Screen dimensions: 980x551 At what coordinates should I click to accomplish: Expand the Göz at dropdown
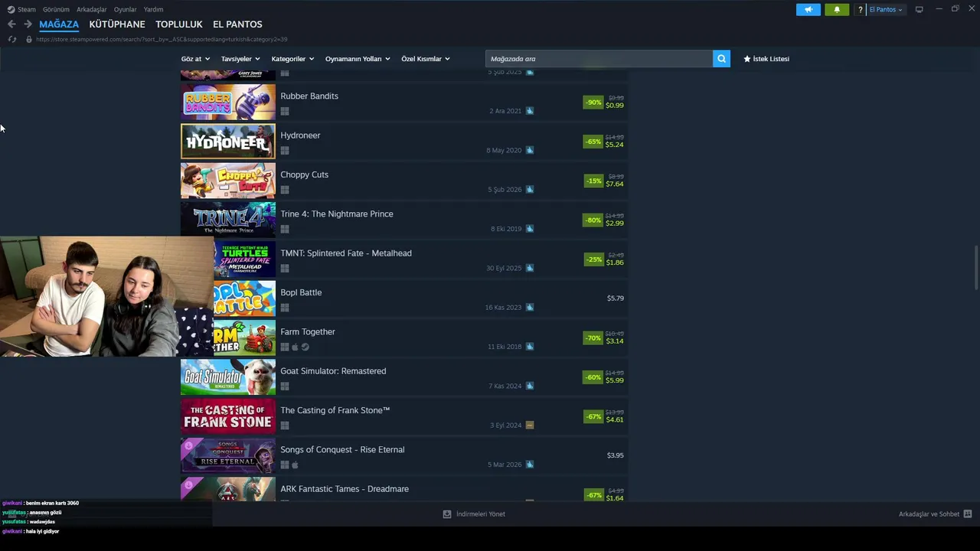pos(195,59)
